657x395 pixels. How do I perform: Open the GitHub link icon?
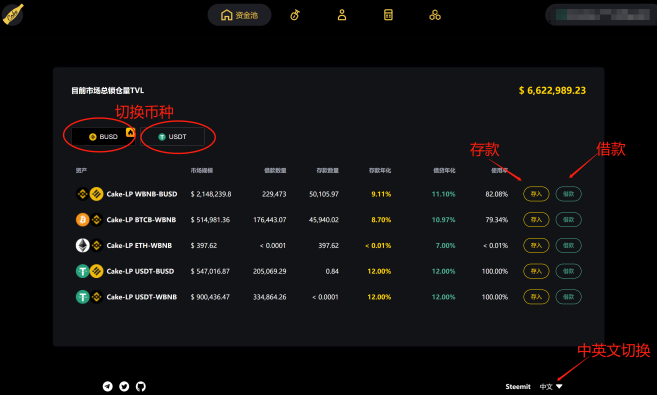click(x=141, y=386)
